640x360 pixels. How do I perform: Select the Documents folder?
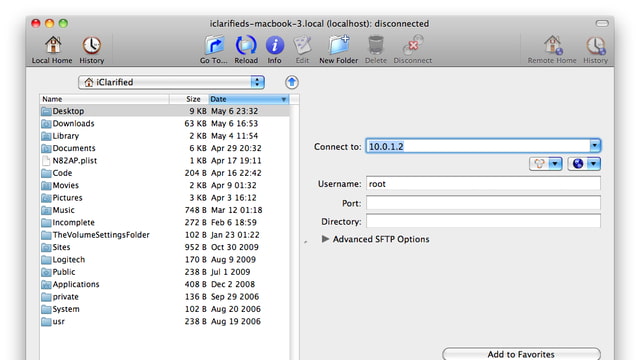click(x=164, y=148)
